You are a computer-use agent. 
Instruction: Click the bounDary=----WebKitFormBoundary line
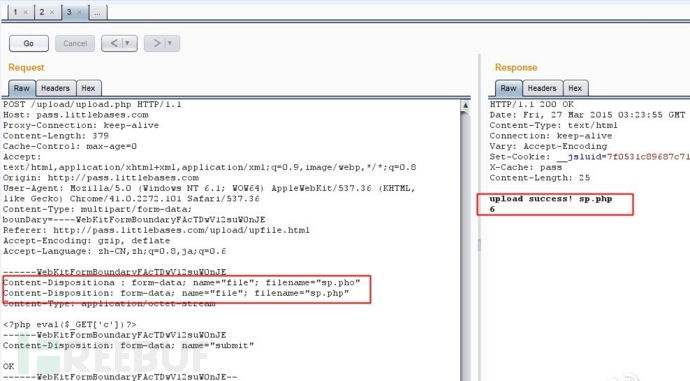(134, 220)
